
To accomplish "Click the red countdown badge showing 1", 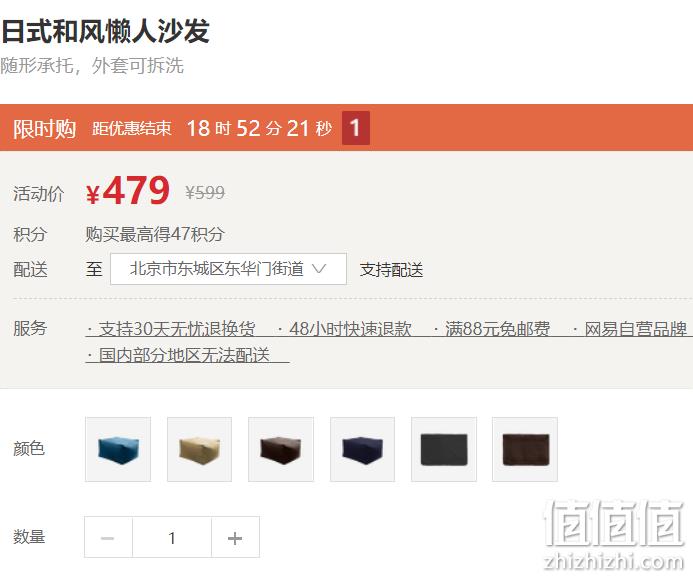I will (x=356, y=128).
